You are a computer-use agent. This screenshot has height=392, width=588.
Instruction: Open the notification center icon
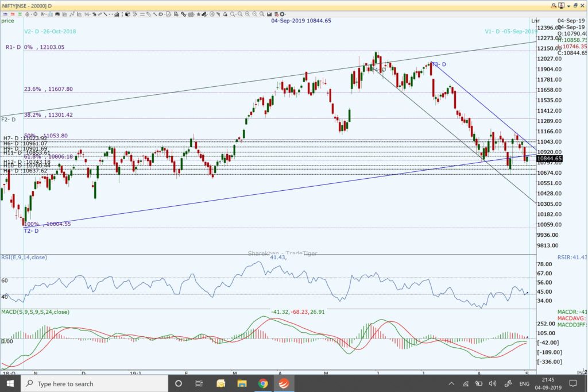coord(572,383)
